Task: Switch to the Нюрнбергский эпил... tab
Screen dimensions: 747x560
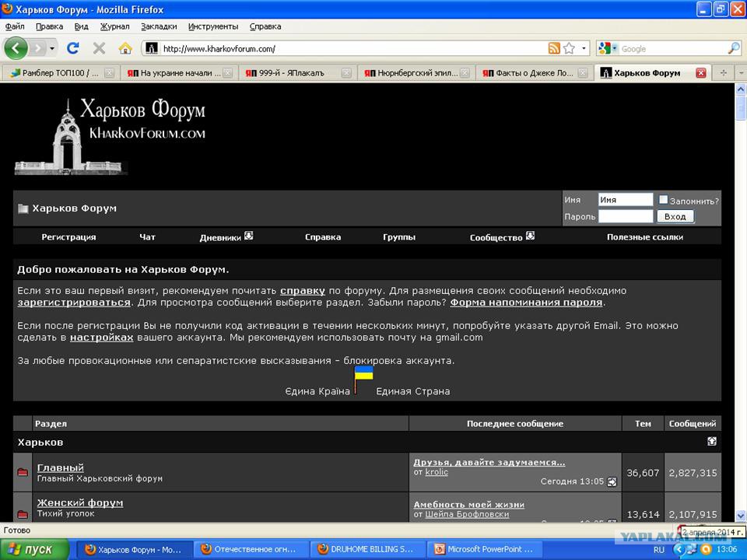Action: pos(416,73)
